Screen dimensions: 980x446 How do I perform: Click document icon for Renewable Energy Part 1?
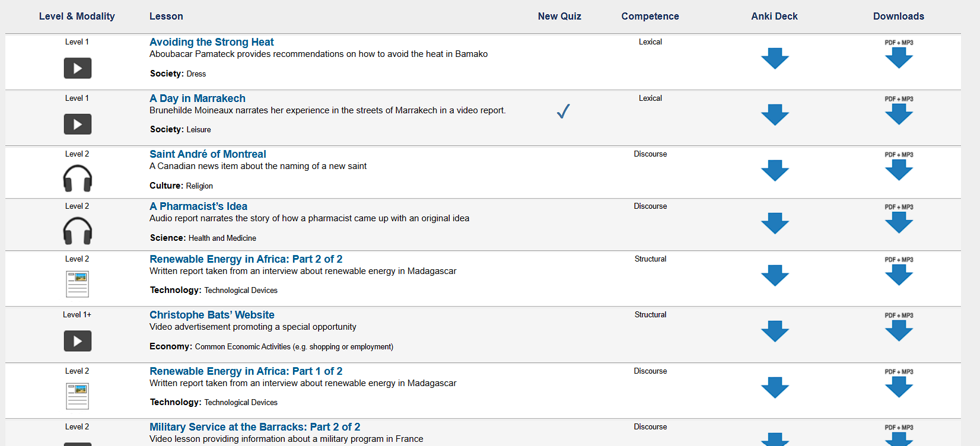pyautogui.click(x=78, y=397)
